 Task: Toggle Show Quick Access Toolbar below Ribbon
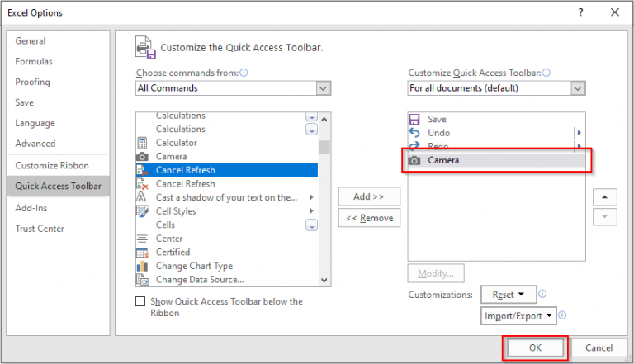click(x=140, y=301)
